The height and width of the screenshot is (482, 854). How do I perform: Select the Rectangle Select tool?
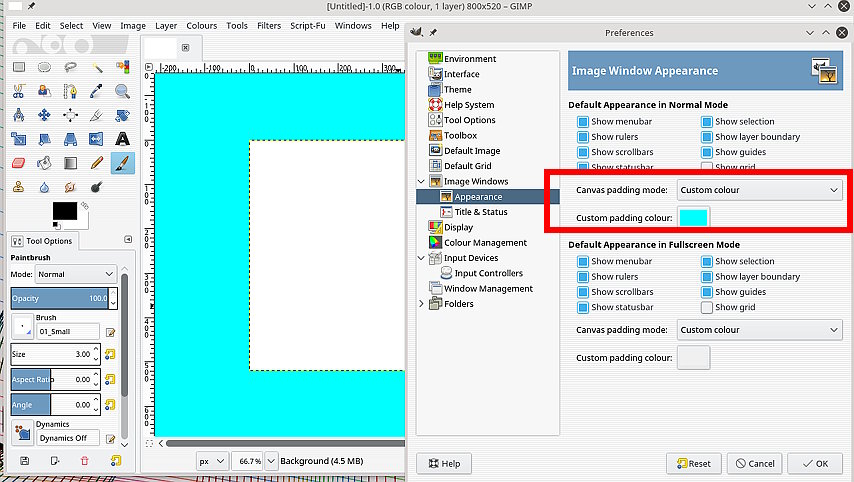(x=19, y=67)
